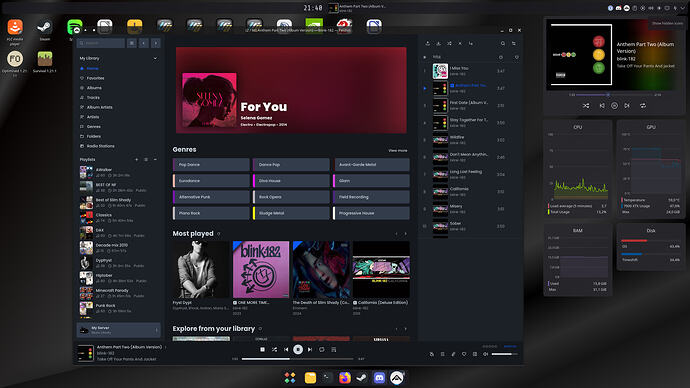Skip to previous track in player bar
Screen dimensions: 690x388
tap(286, 349)
